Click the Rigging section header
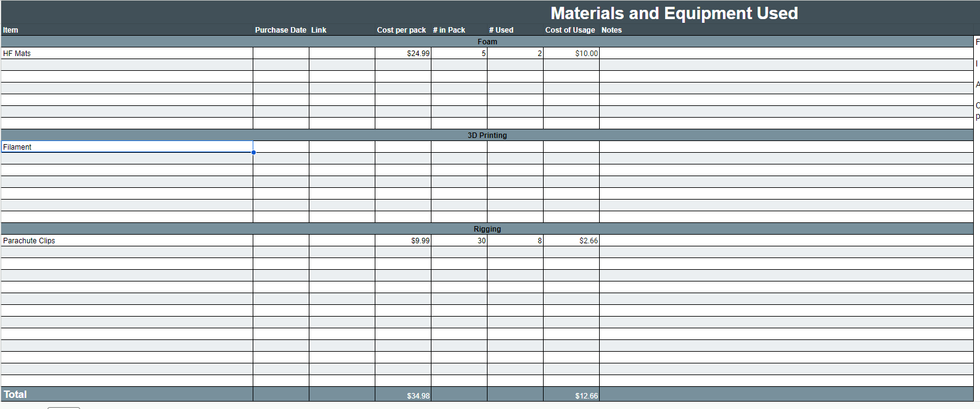This screenshot has width=980, height=409. pos(487,229)
